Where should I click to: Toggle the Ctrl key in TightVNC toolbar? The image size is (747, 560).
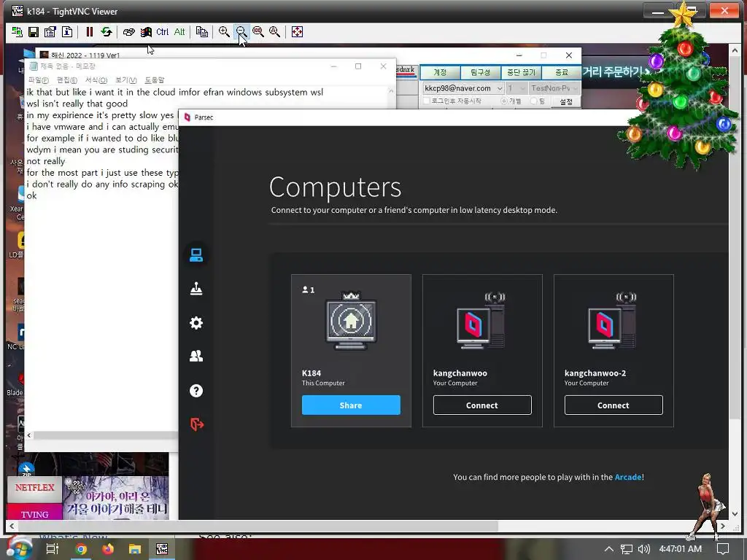(x=163, y=32)
